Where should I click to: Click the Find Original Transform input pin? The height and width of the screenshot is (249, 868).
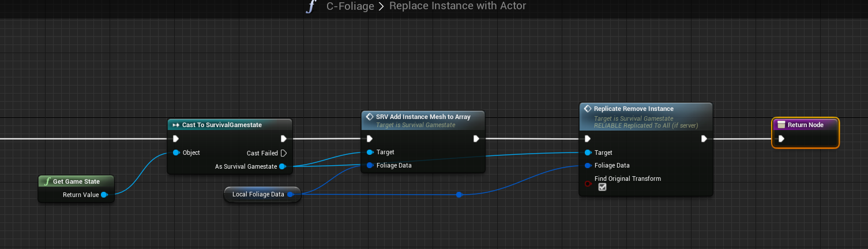tap(588, 183)
